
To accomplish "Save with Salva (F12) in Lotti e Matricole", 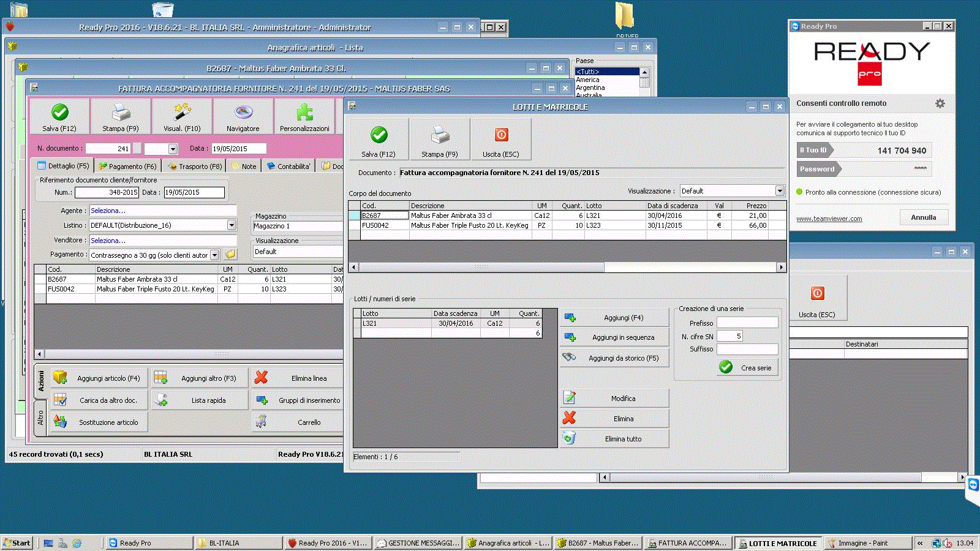I will tap(379, 140).
